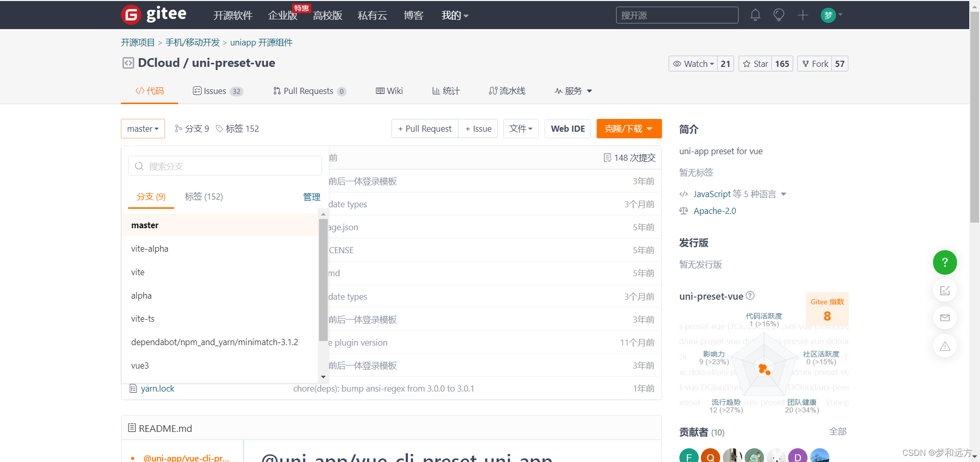Open the 克隆/下载 dropdown button

(629, 129)
